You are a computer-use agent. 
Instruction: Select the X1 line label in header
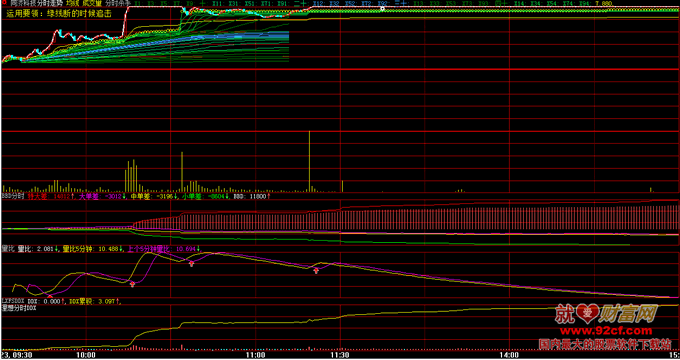[x=139, y=3]
